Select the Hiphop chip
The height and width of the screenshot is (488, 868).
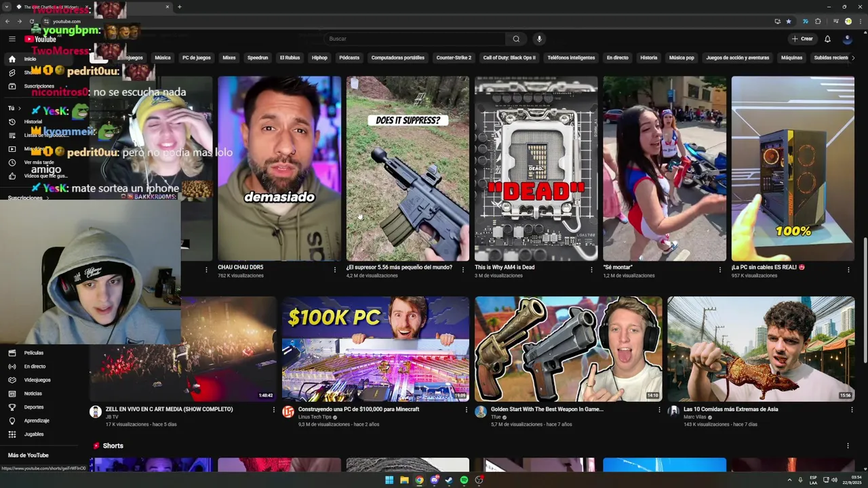point(319,58)
